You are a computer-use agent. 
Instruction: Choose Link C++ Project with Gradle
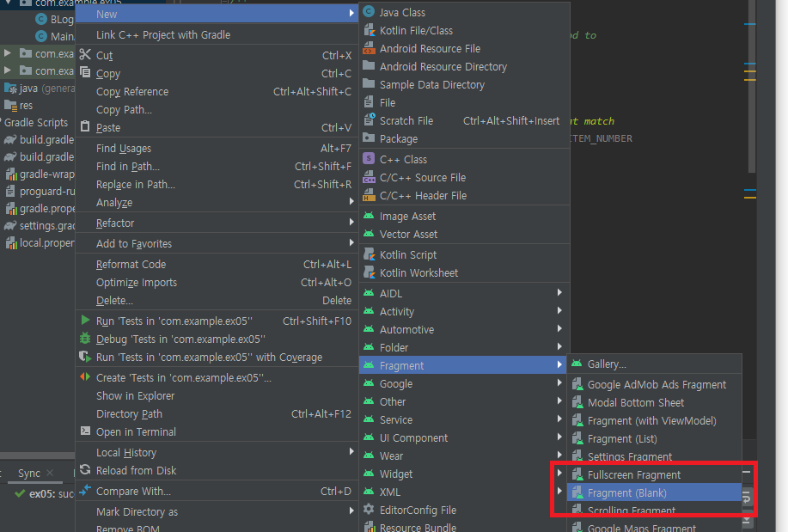coord(217,34)
